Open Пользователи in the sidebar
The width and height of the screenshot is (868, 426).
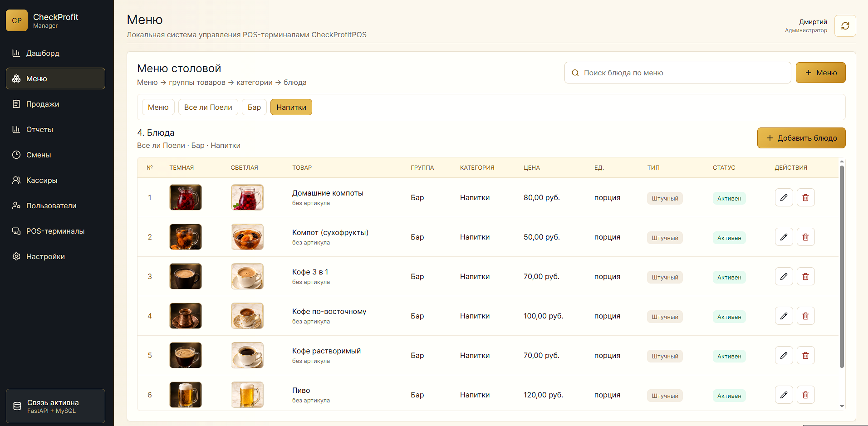tap(55, 206)
